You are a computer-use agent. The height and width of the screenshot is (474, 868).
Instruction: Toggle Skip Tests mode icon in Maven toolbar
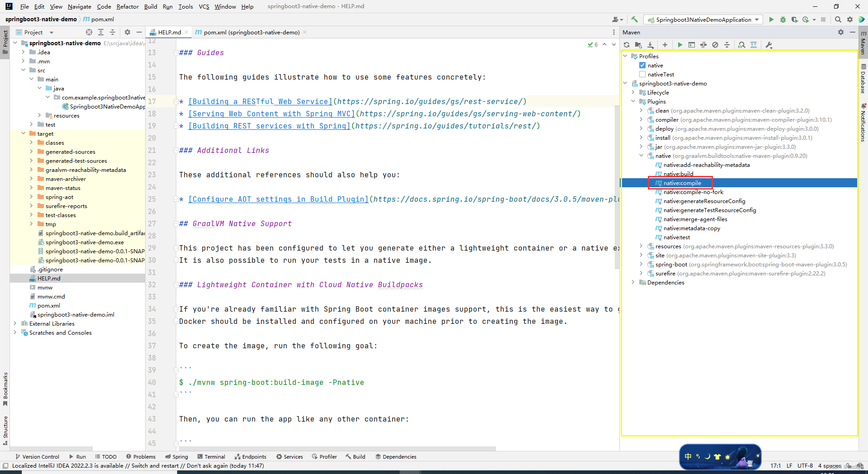[715, 45]
